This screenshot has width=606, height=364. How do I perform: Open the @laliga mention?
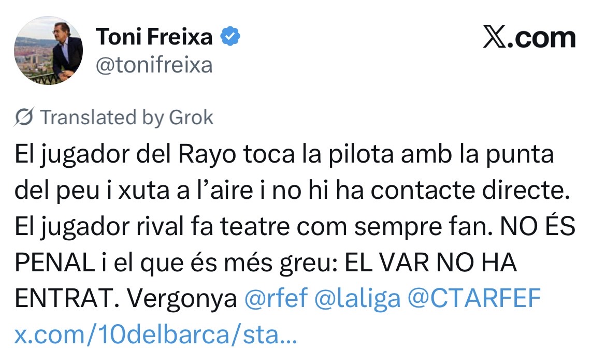[357, 298]
